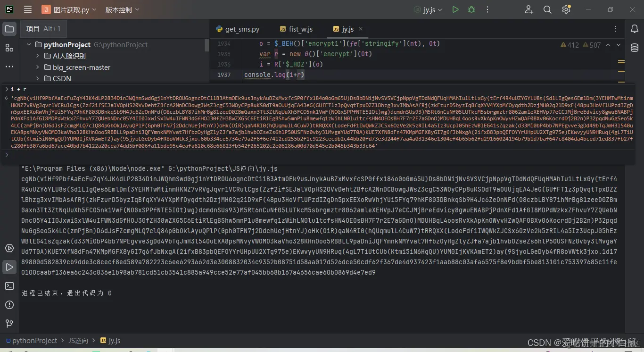Jump to previous highlighted error arrow
The height and width of the screenshot is (352, 644).
[x=608, y=45]
